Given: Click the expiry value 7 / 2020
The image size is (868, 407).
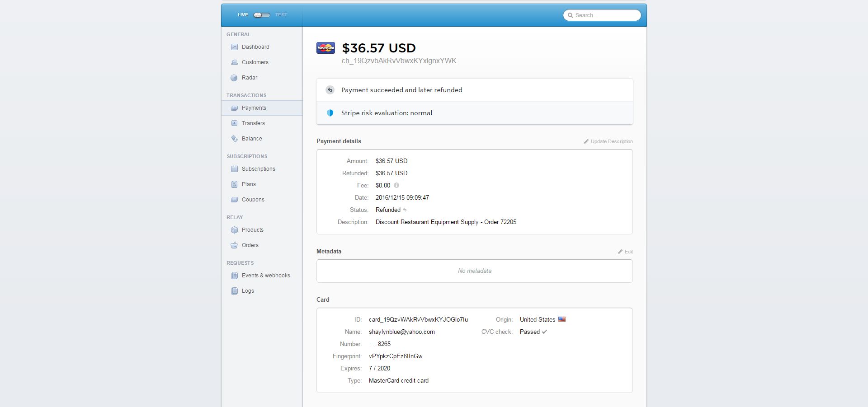Looking at the screenshot, I should point(379,369).
